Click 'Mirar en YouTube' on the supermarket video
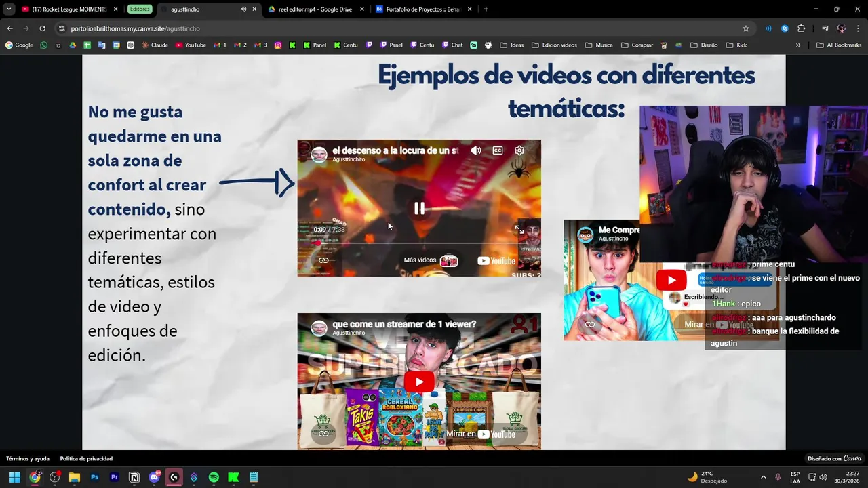The image size is (868, 488). coord(480,434)
